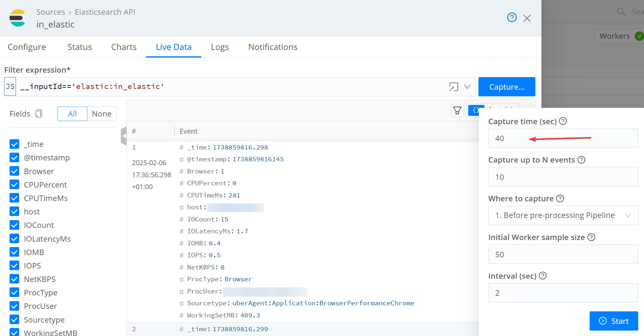The image size is (644, 336).
Task: Uncheck the Browser field
Action: point(14,171)
